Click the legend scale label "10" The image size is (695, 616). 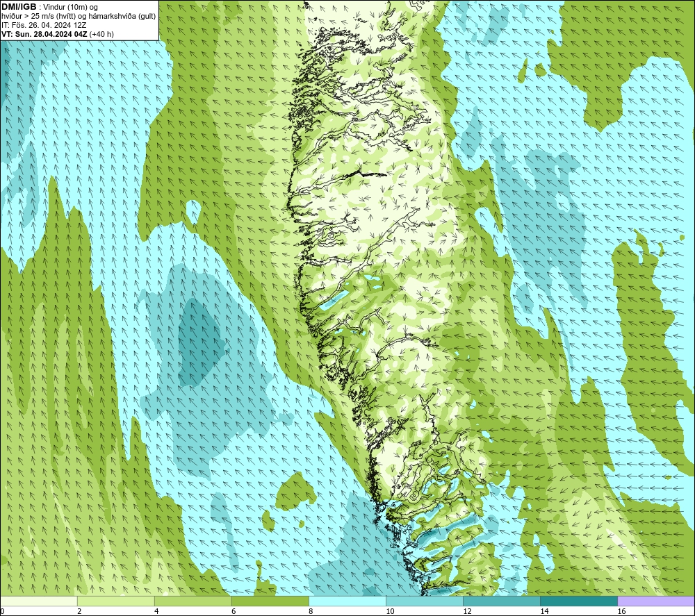[x=390, y=611]
